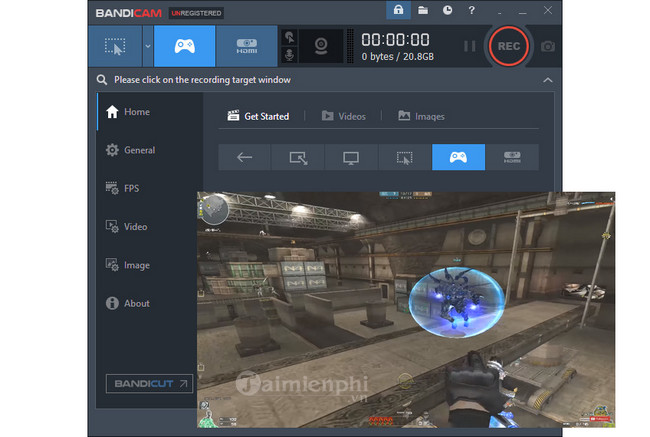Minimize the Bandicam window
This screenshot has width=650, height=437.
point(523,12)
